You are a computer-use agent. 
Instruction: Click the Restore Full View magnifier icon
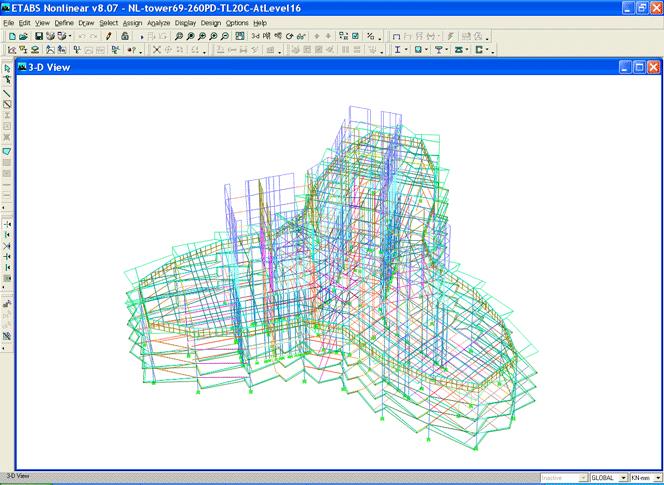pos(191,36)
